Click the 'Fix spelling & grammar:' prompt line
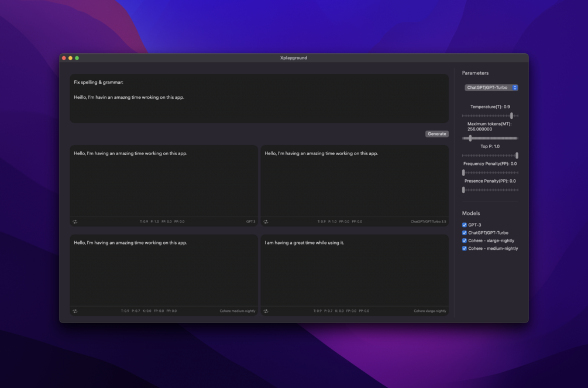 pos(99,82)
